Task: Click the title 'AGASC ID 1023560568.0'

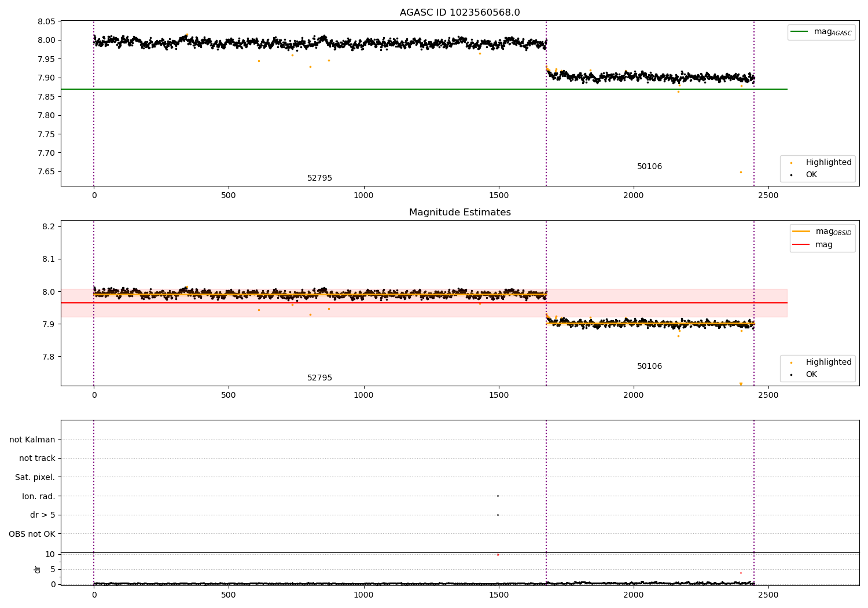Action: coord(459,13)
